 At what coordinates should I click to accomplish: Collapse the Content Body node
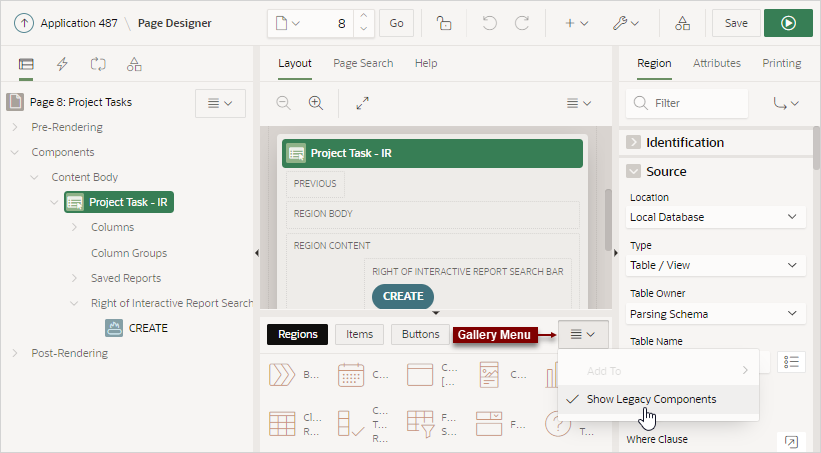click(35, 178)
